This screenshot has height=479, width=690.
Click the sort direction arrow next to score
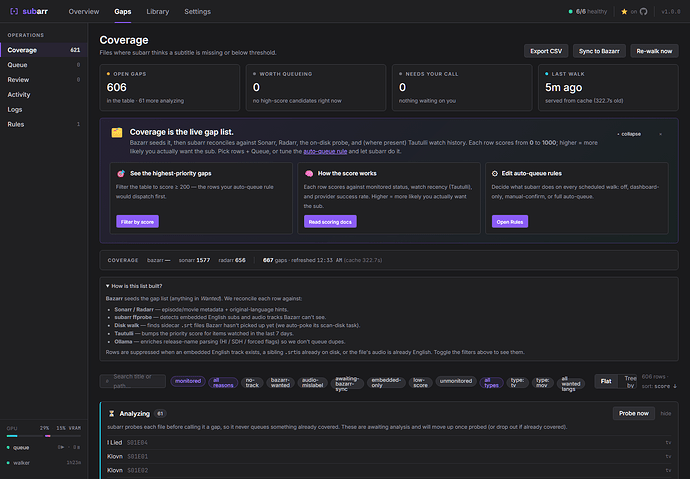pos(675,386)
